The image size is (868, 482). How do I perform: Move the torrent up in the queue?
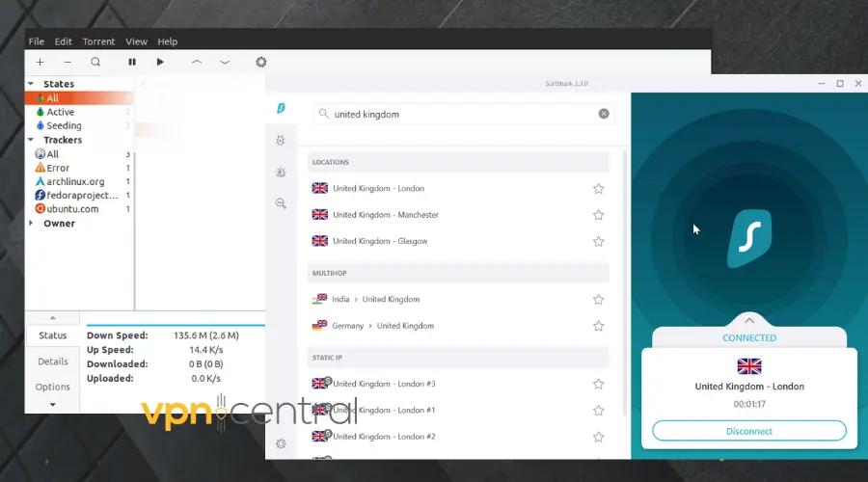[197, 62]
